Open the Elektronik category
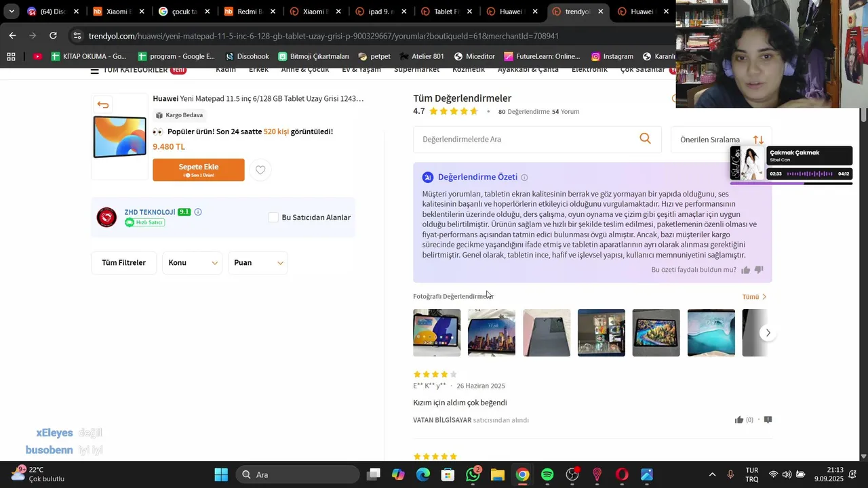The height and width of the screenshot is (488, 868). click(x=589, y=70)
